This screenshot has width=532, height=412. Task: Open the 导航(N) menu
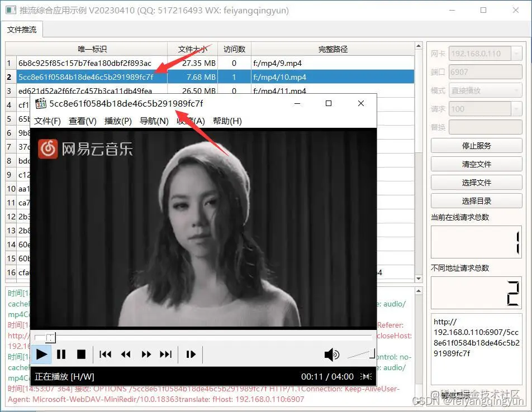[x=154, y=121]
